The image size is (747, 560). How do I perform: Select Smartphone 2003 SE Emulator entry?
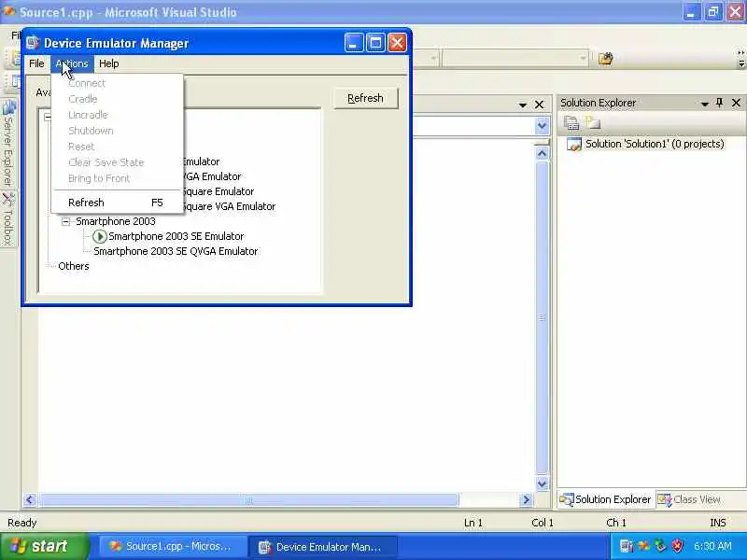coord(176,236)
